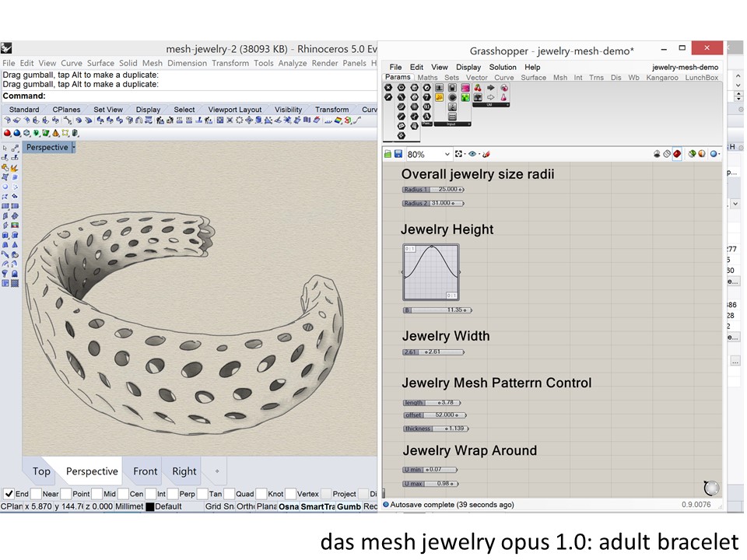Screen dimensions: 747x560
Task: Select the red sphere icon in Rhino toolbar
Action: coord(7,133)
